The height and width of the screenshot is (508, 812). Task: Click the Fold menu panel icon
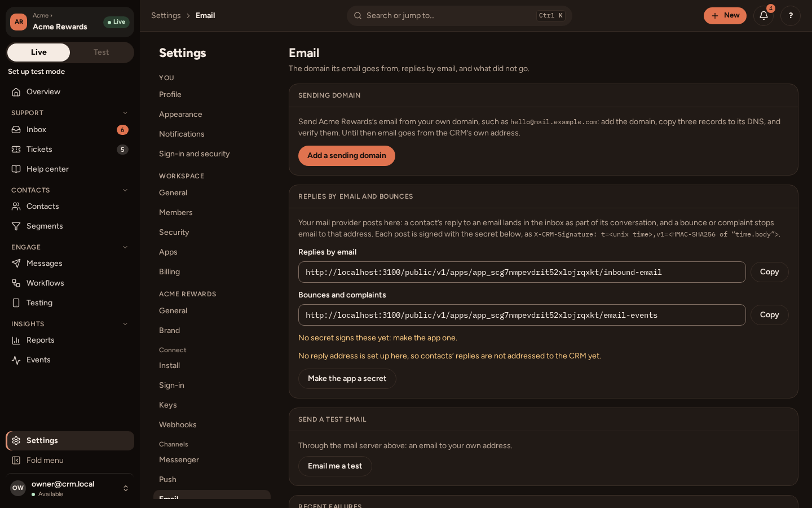(x=16, y=461)
